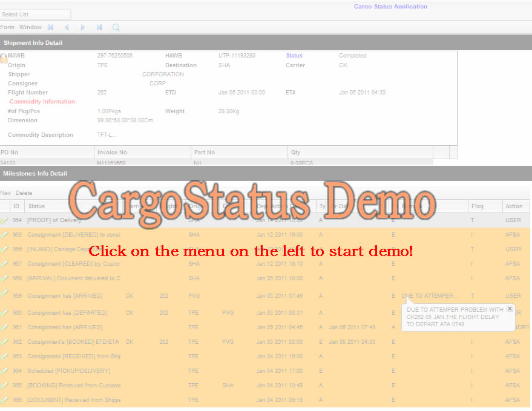Click the checkmark icon on row 966
532x411 pixels.
click(5, 399)
